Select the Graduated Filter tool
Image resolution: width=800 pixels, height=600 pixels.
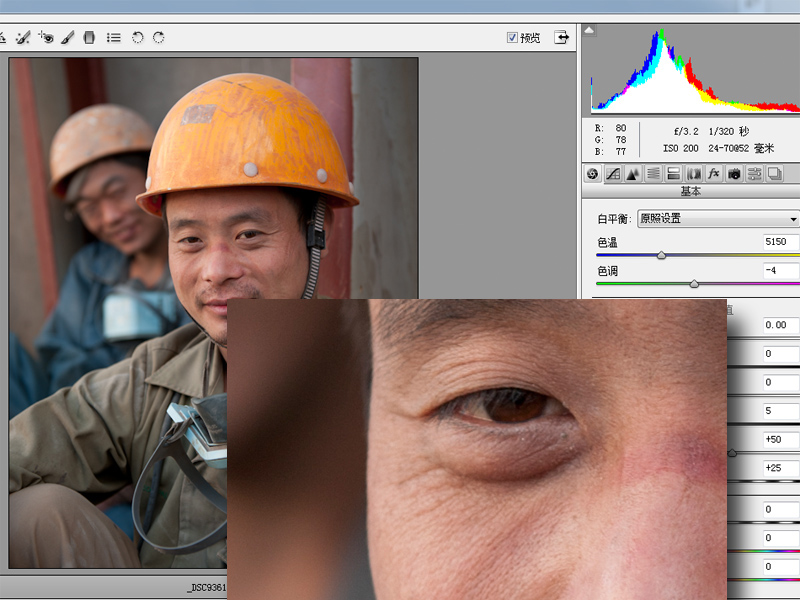(x=90, y=37)
